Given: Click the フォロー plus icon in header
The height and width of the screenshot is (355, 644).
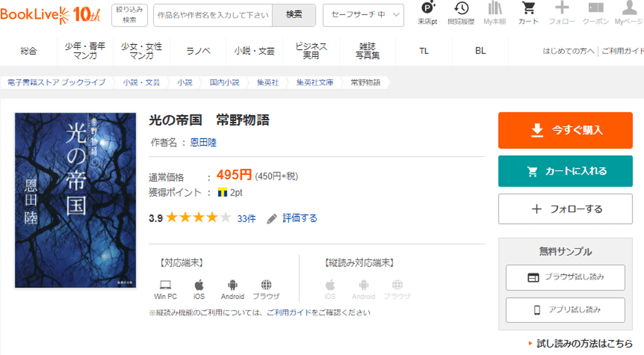Looking at the screenshot, I should click(x=561, y=13).
